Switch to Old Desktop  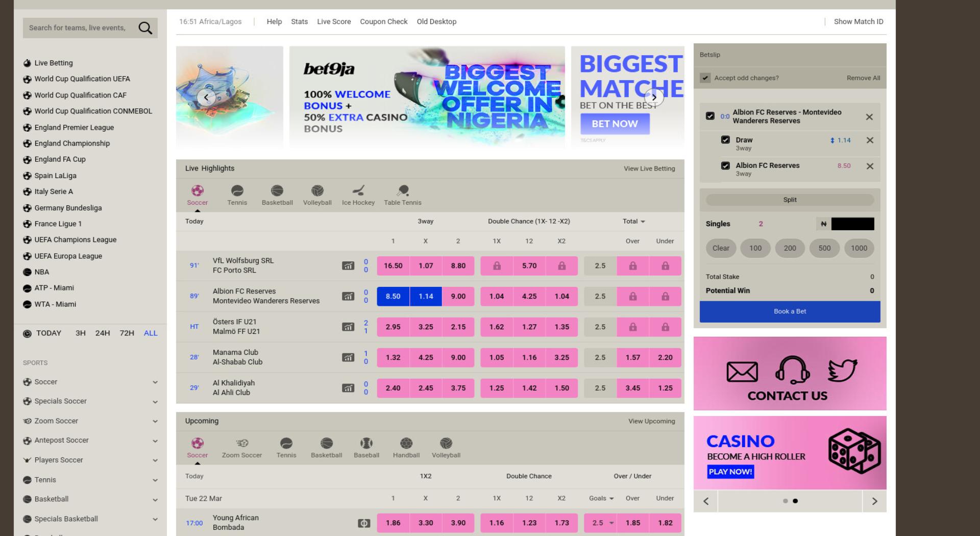436,21
